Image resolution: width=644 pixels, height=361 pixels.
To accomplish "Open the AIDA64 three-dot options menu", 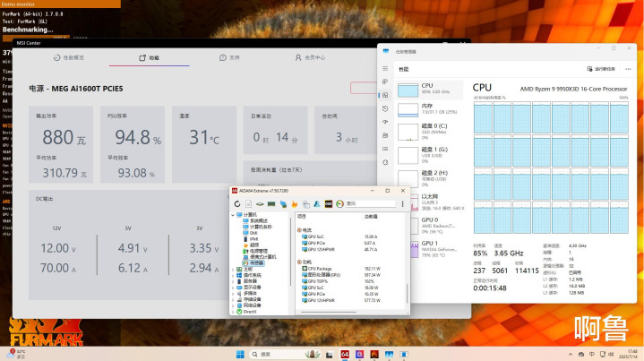I will click(x=402, y=203).
